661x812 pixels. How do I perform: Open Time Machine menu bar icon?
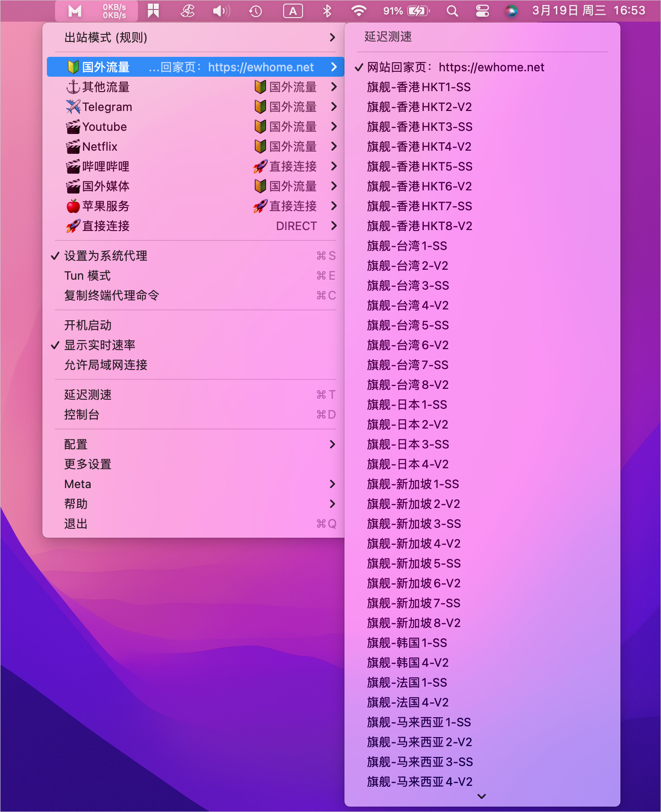click(x=256, y=11)
